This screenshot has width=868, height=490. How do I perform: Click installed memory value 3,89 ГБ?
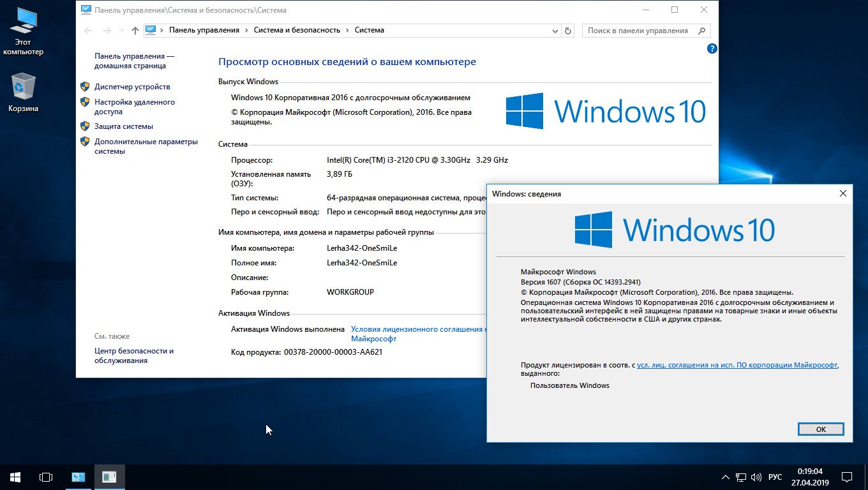[340, 174]
